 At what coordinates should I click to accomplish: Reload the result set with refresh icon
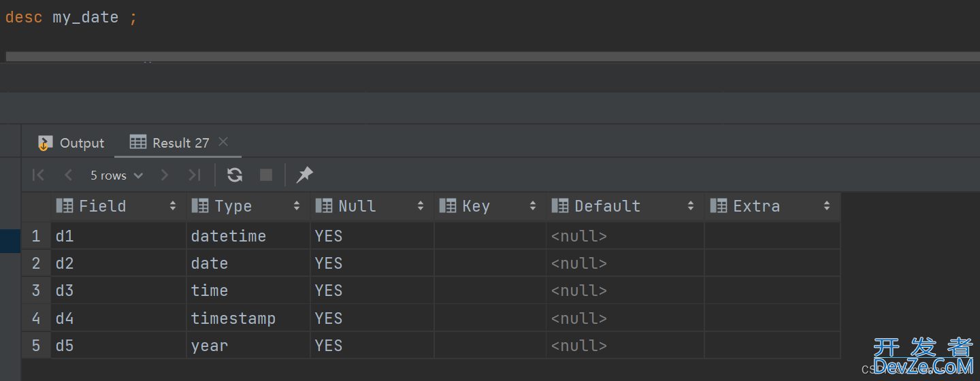pos(235,176)
